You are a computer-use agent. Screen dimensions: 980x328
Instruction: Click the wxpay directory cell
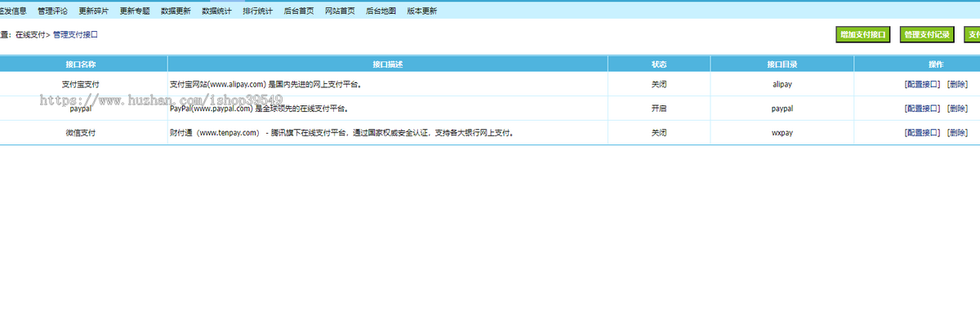point(782,133)
